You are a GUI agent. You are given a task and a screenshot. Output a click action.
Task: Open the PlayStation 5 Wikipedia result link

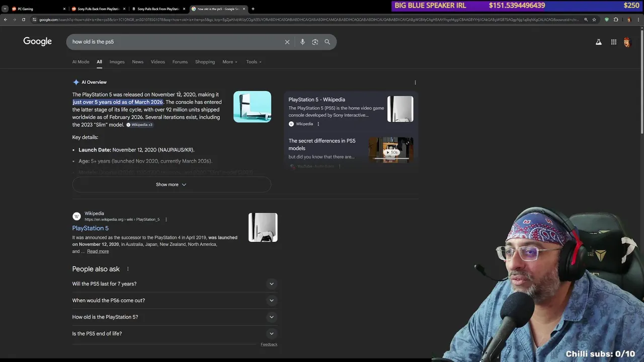[90, 228]
